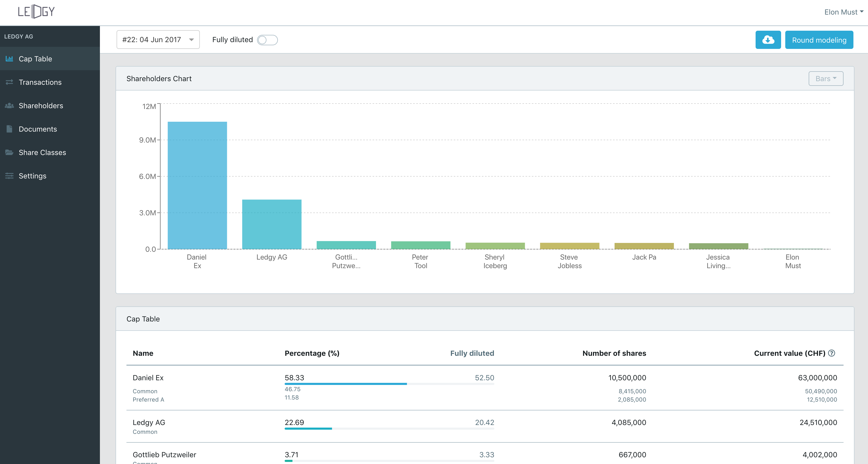Click the Settings sliders icon
This screenshot has height=464, width=868.
pyautogui.click(x=9, y=176)
